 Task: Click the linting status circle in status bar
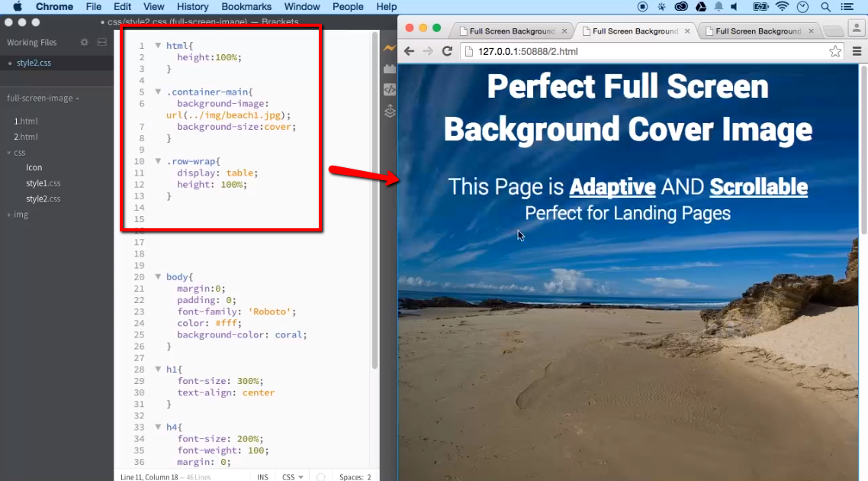(x=320, y=476)
